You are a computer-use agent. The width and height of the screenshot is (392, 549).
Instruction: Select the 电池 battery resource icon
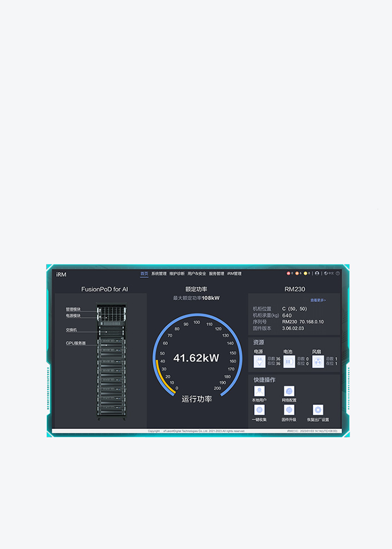pos(289,361)
